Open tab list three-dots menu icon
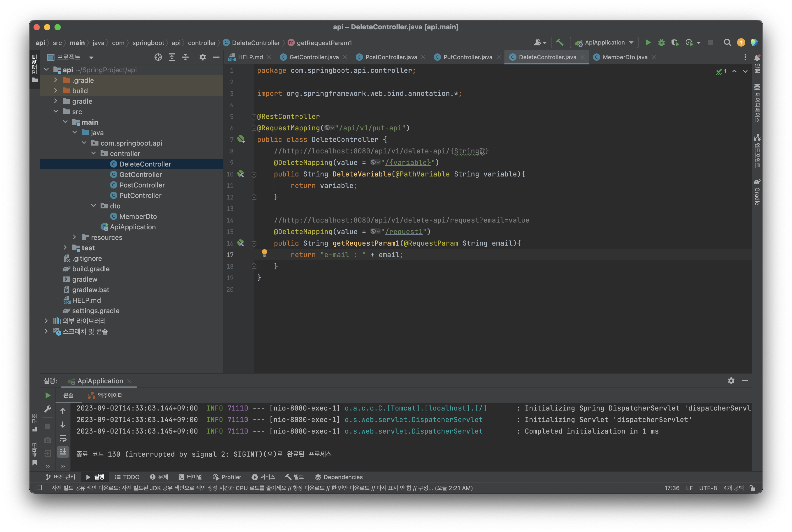The width and height of the screenshot is (792, 532). click(x=745, y=57)
